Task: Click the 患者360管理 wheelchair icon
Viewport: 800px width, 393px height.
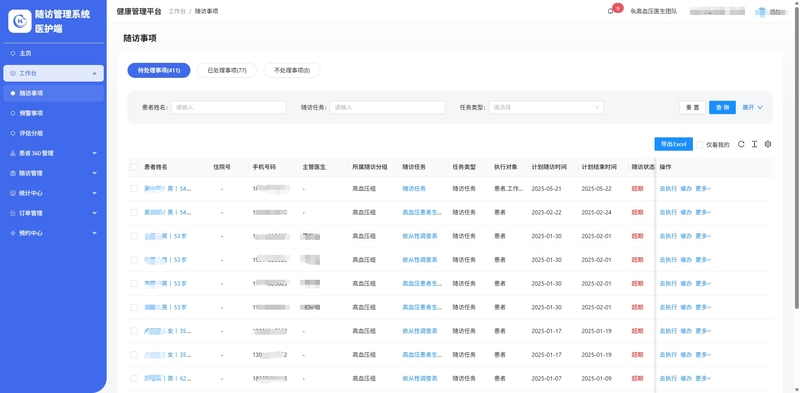Action: 13,153
